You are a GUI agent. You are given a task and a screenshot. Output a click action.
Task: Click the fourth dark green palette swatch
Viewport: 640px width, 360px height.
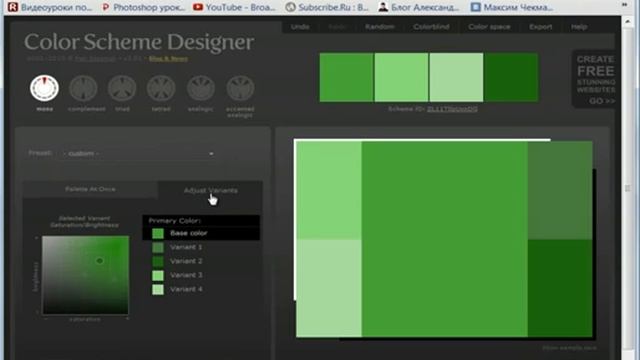coord(511,77)
